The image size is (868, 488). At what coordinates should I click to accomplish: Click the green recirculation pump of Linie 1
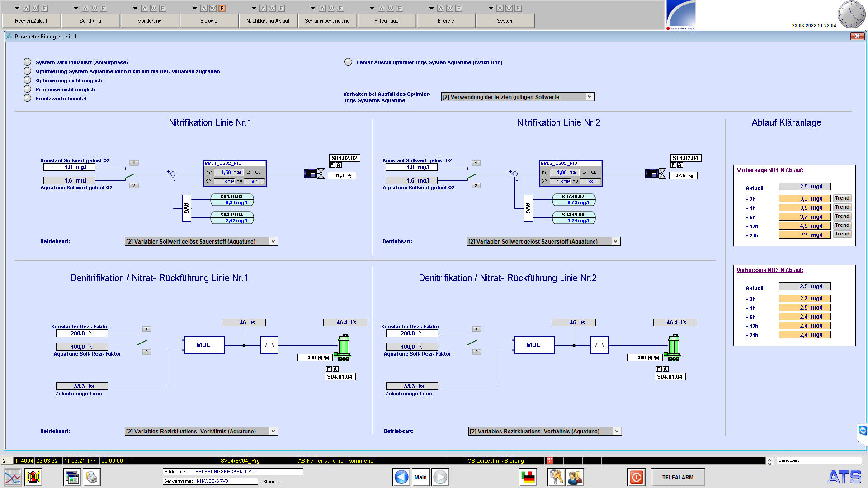click(x=344, y=347)
